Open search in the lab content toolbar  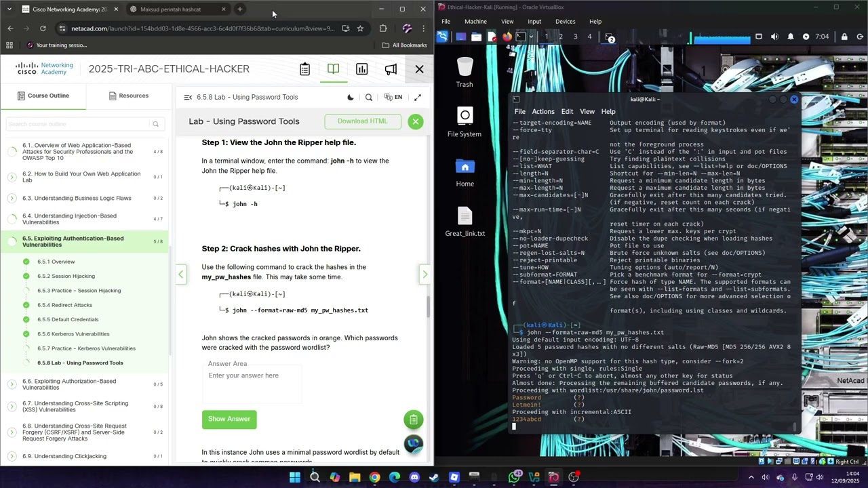click(x=369, y=97)
